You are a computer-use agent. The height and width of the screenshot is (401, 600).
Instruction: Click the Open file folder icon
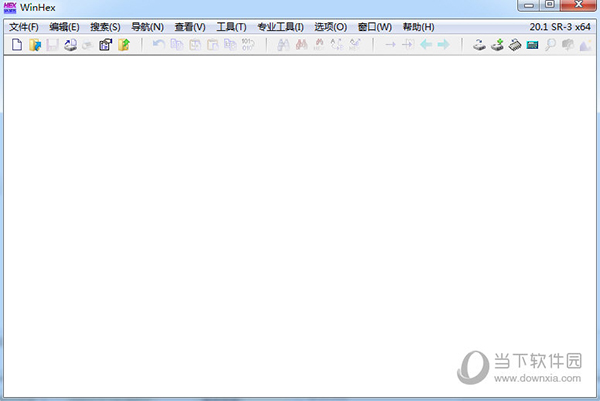[x=35, y=45]
